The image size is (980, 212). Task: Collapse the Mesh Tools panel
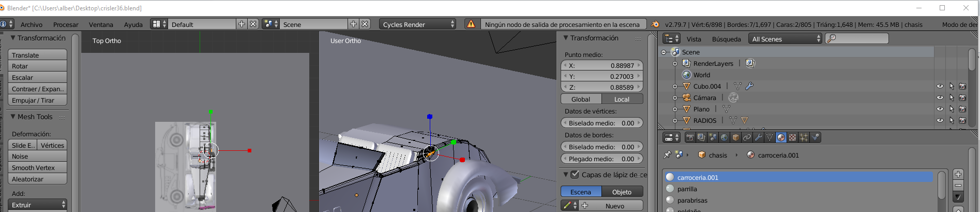[13, 117]
